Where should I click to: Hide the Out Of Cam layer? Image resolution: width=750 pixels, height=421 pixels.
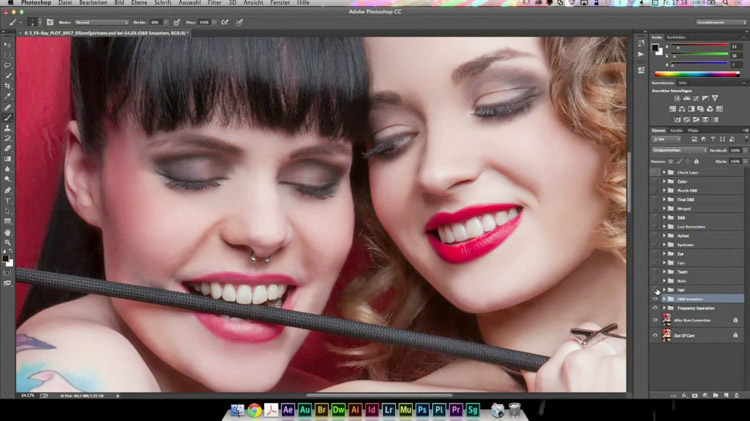(x=655, y=335)
